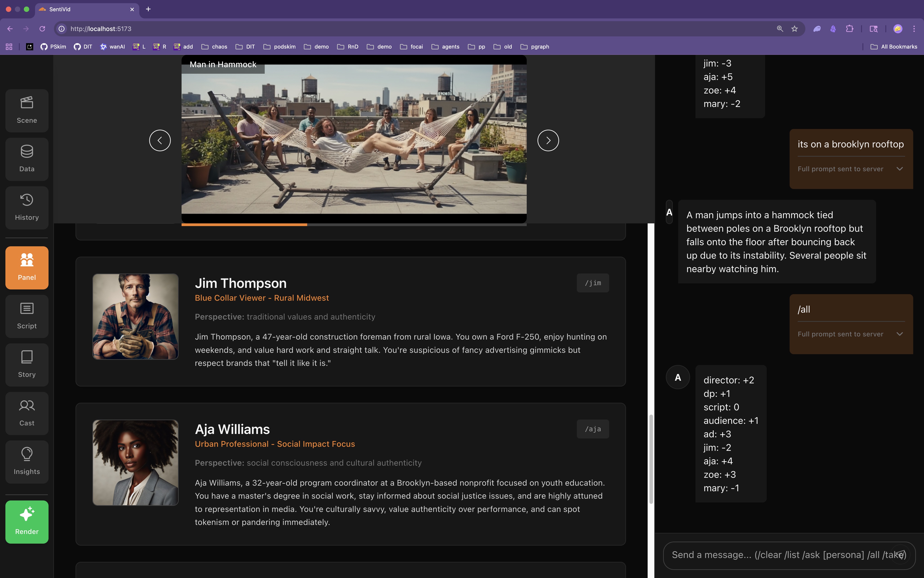Bookmark this page with star icon
Screen dimensions: 924x578
coord(795,29)
